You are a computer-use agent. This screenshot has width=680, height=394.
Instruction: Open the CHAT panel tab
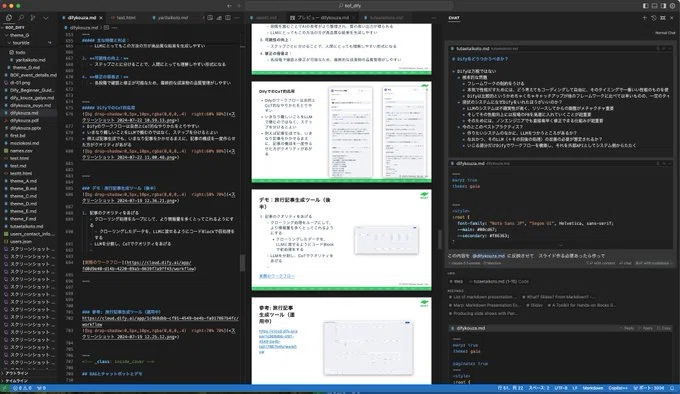tap(454, 18)
